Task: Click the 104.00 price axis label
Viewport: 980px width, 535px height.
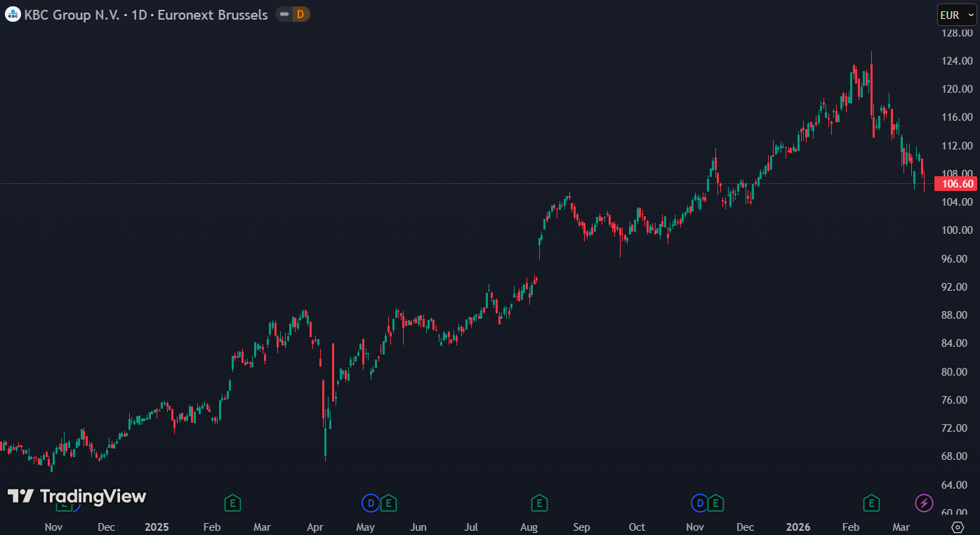Action: [958, 202]
